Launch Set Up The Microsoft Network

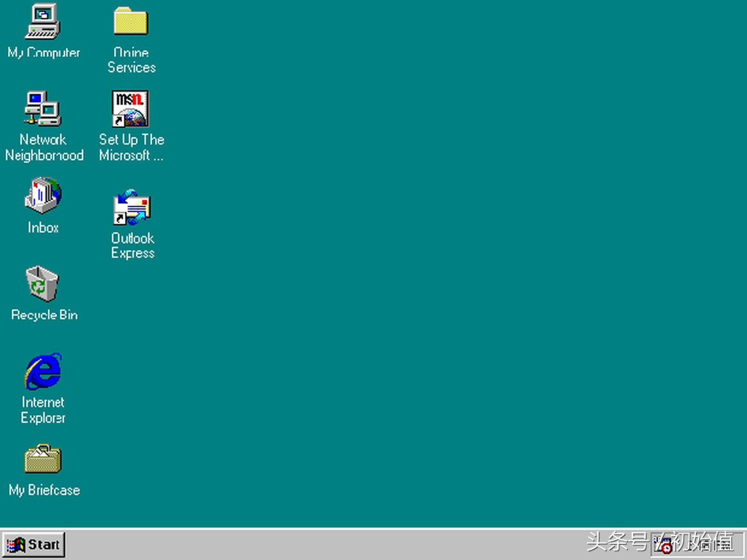click(x=130, y=109)
